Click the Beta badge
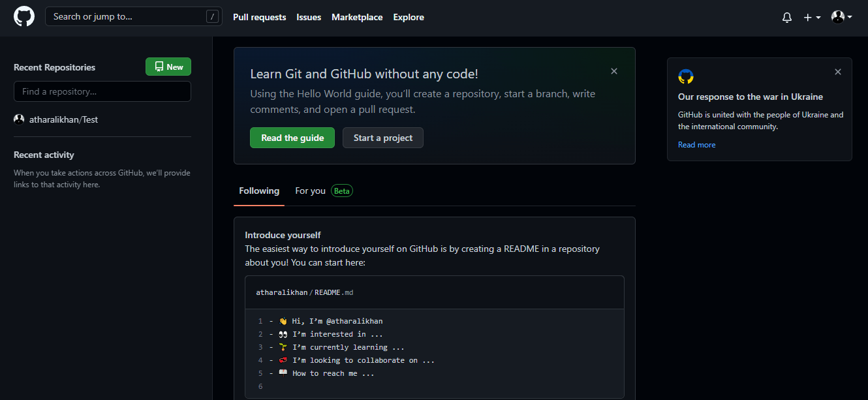This screenshot has height=400, width=868. pos(342,191)
